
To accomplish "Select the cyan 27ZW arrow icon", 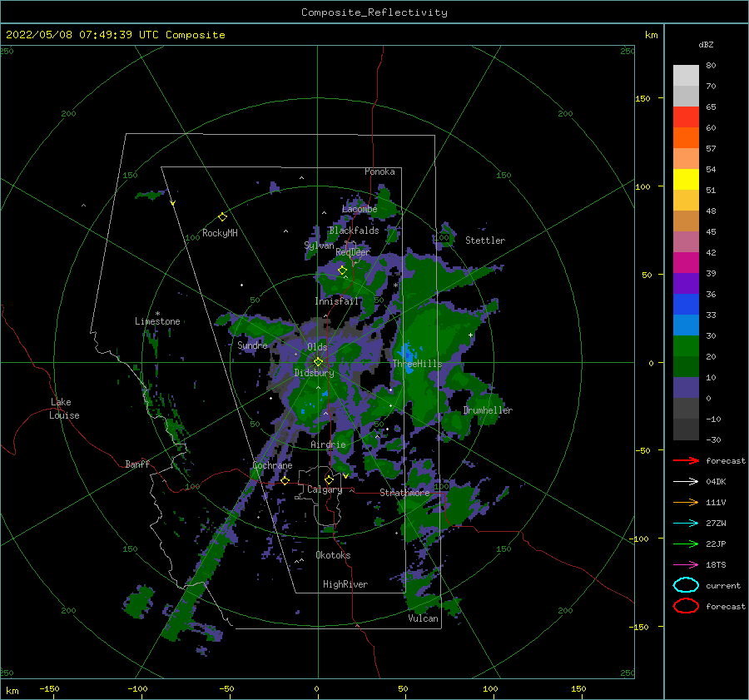I will (686, 524).
